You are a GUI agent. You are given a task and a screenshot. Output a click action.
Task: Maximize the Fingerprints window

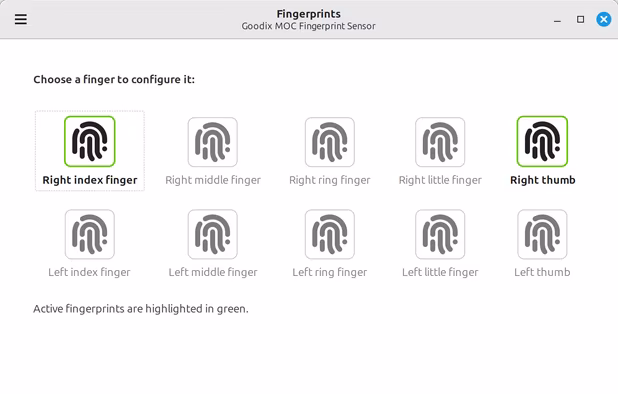(581, 19)
